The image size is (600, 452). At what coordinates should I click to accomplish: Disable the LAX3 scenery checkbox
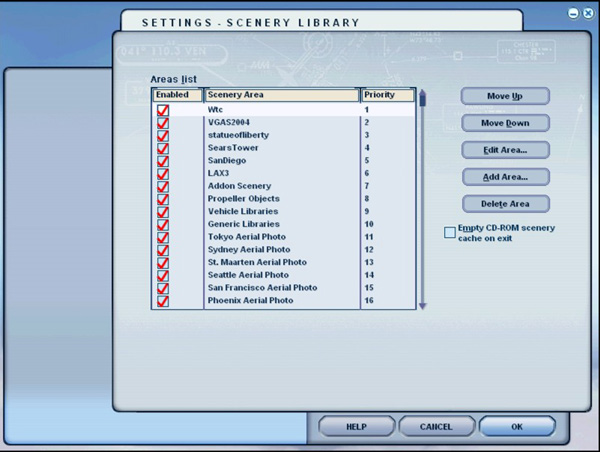pos(163,174)
